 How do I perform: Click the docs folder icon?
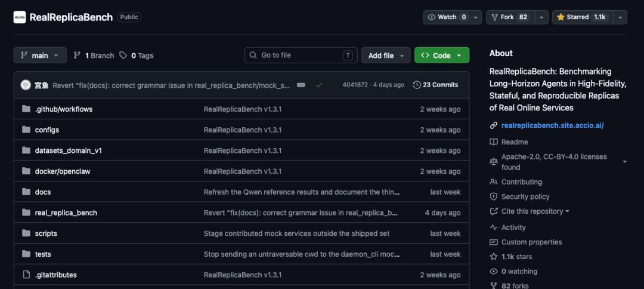26,192
